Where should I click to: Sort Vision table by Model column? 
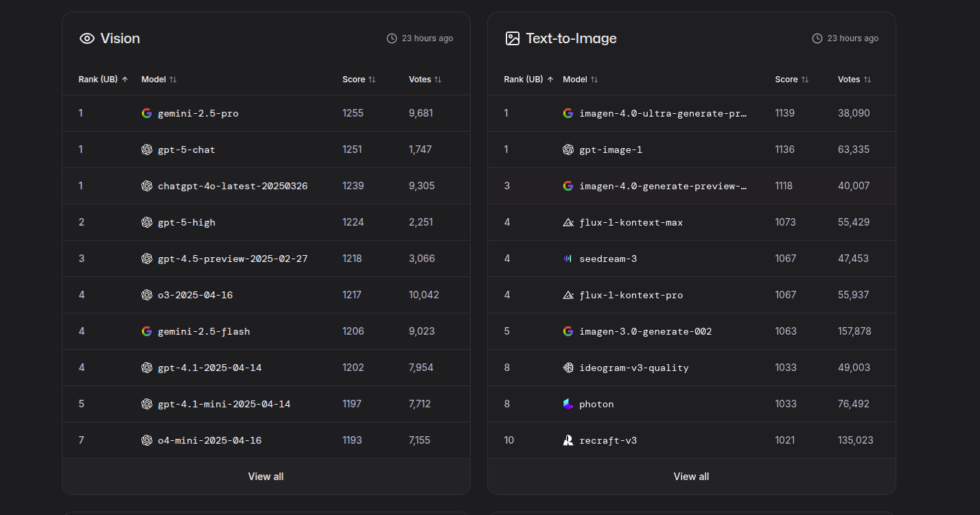[x=159, y=80]
